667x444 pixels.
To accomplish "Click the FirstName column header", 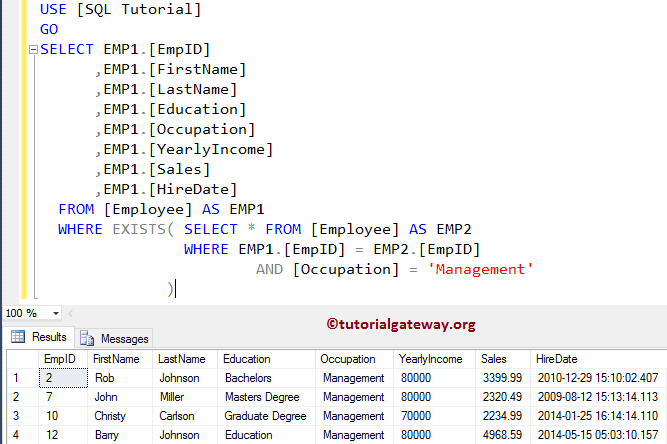I will (117, 358).
